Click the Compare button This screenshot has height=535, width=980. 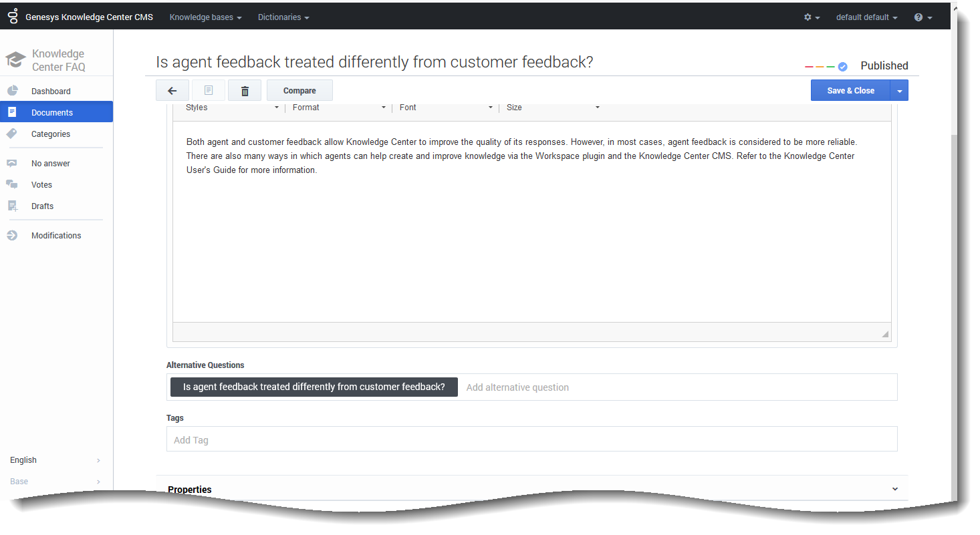pos(299,91)
